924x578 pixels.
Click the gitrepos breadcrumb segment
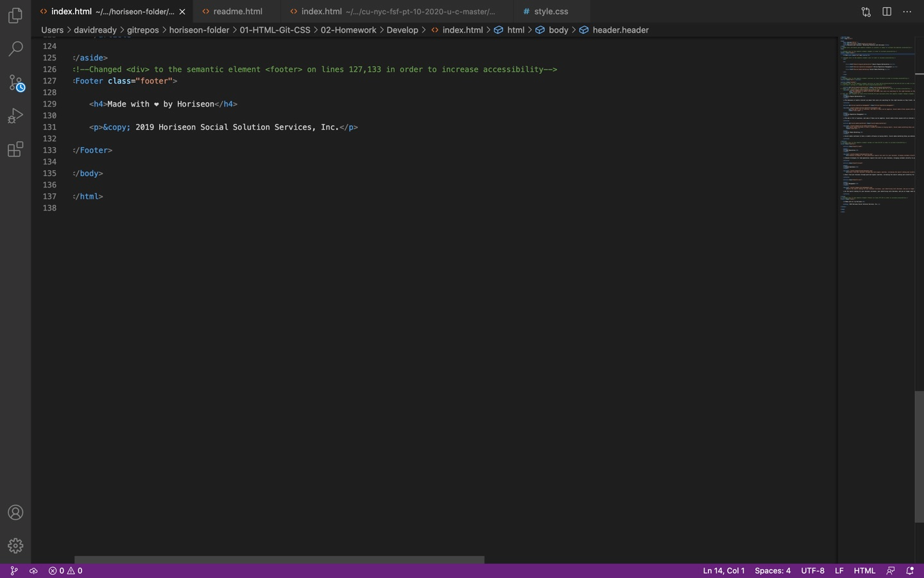pyautogui.click(x=142, y=30)
